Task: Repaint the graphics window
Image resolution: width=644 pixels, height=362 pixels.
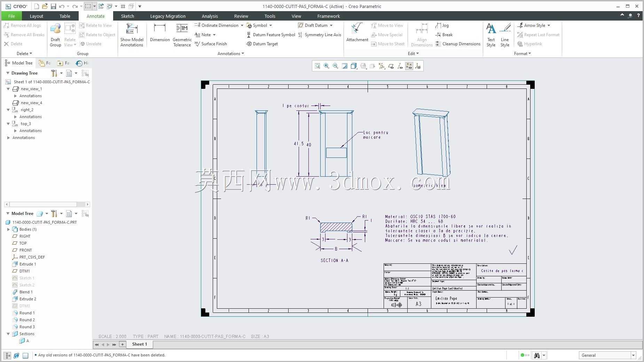Action: pyautogui.click(x=345, y=66)
